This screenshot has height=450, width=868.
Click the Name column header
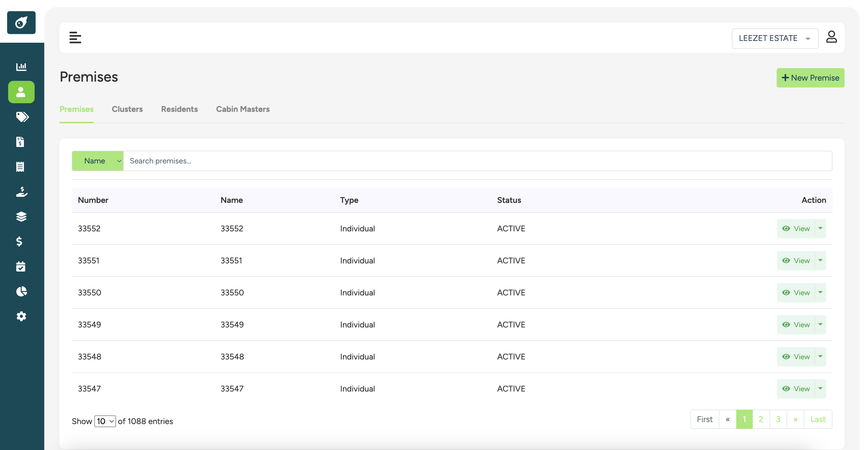click(x=232, y=200)
